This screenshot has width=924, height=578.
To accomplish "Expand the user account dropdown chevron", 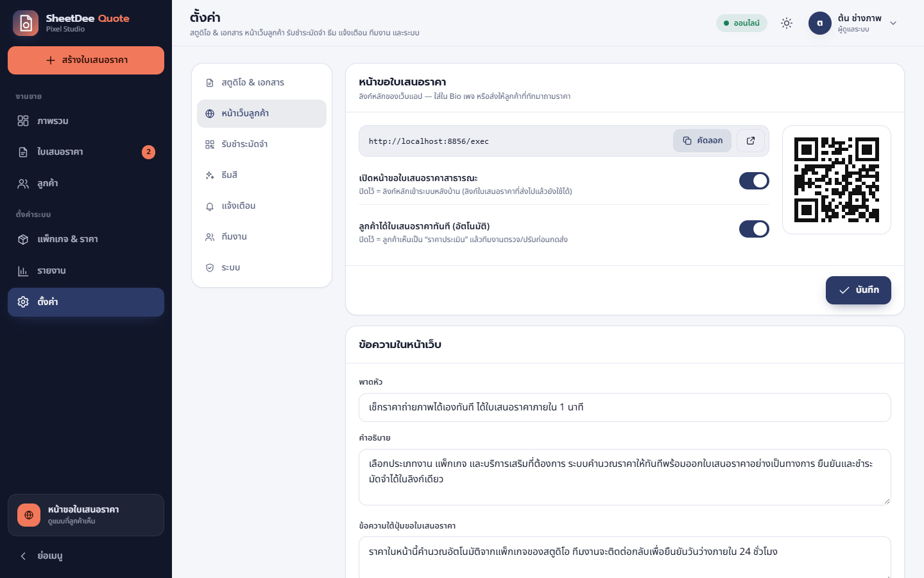I will [893, 23].
